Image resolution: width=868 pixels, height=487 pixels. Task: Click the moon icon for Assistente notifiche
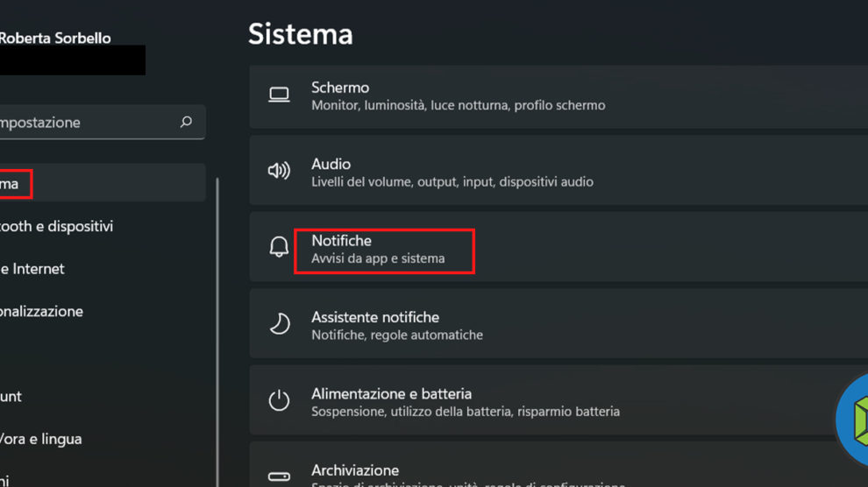[x=279, y=324]
